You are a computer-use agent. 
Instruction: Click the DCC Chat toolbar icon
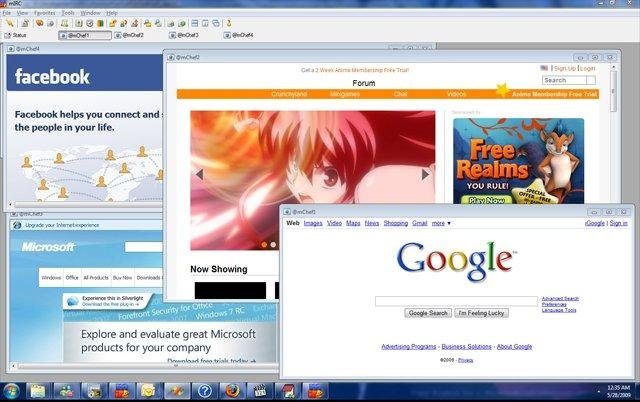click(123, 23)
